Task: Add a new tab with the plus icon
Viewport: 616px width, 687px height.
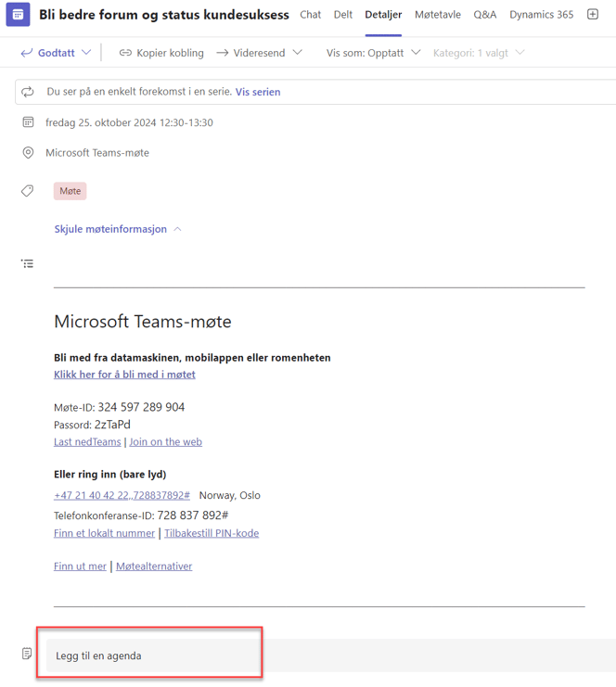Action: pyautogui.click(x=593, y=15)
